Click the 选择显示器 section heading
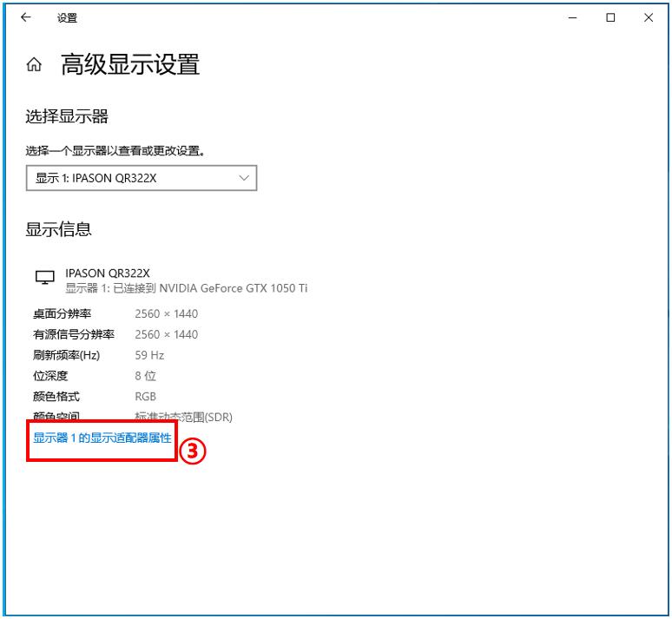Viewport: 672px width, 619px height. (67, 117)
